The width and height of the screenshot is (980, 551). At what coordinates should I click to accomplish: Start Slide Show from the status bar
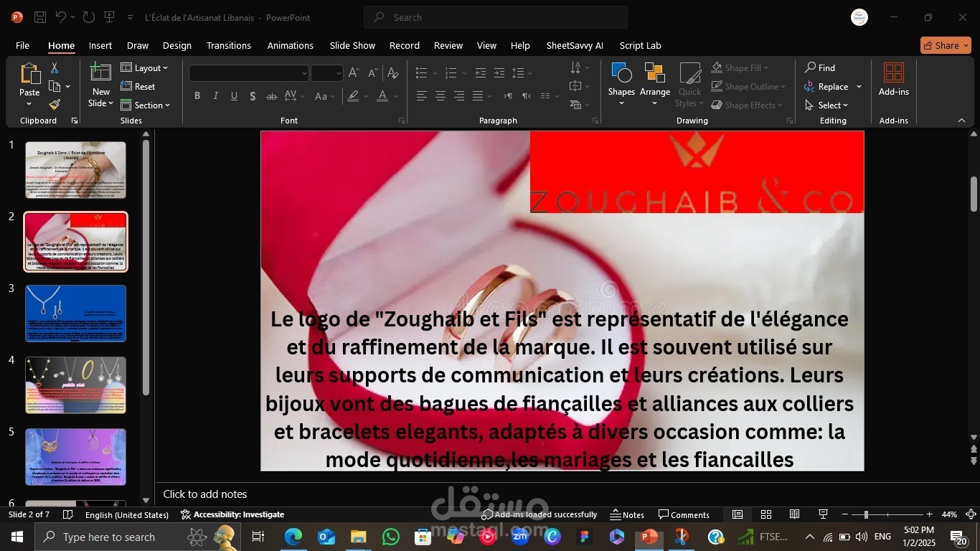(x=823, y=514)
